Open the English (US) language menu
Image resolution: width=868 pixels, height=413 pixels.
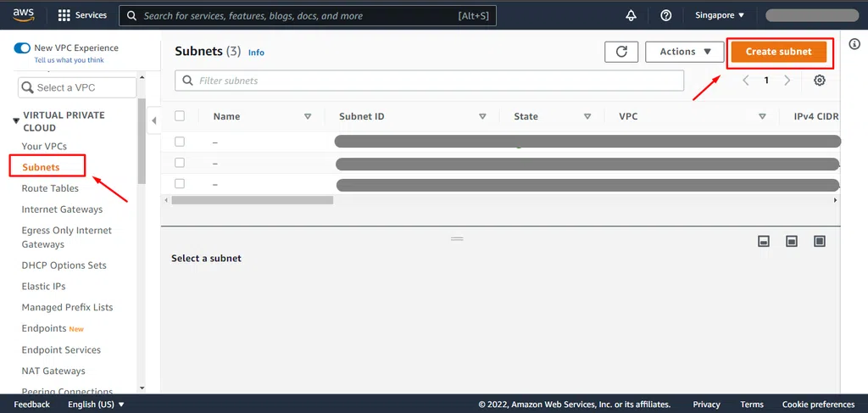click(x=97, y=405)
